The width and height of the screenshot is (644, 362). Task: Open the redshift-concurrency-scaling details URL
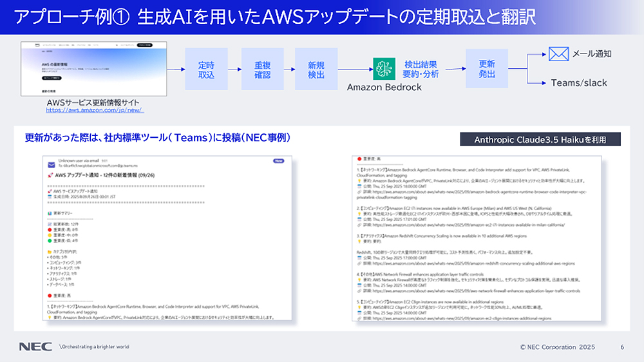(468, 263)
